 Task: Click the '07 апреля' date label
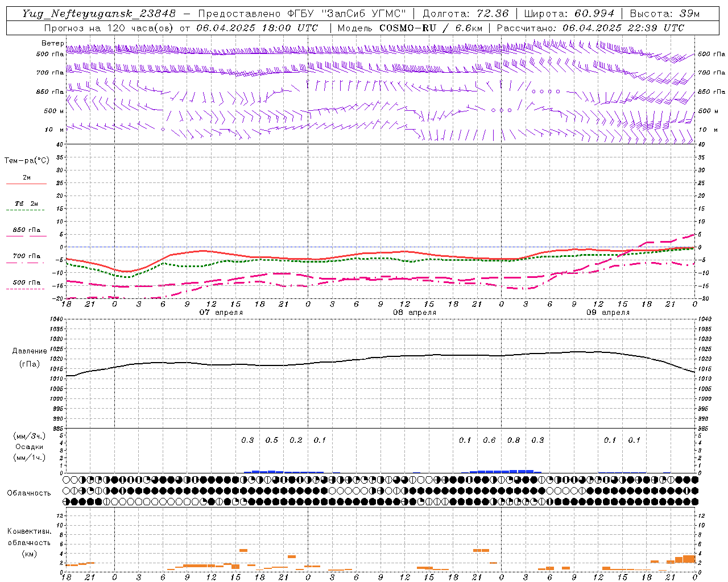pyautogui.click(x=221, y=313)
